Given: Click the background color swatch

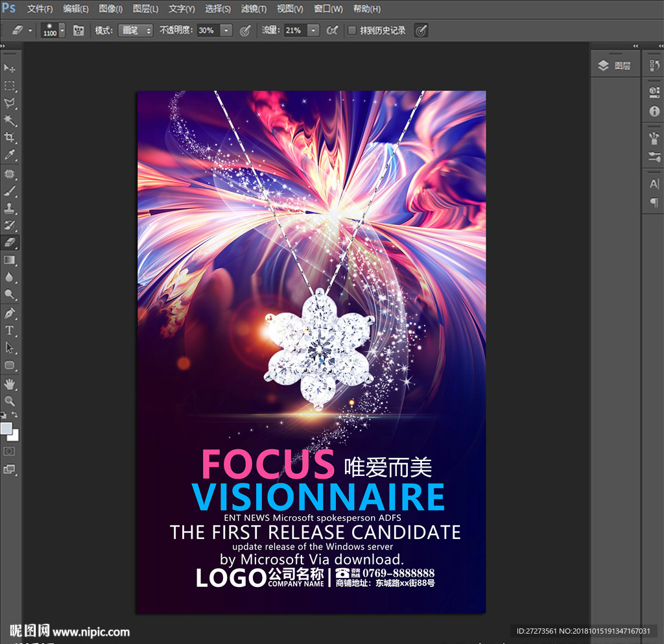Looking at the screenshot, I should tap(14, 436).
